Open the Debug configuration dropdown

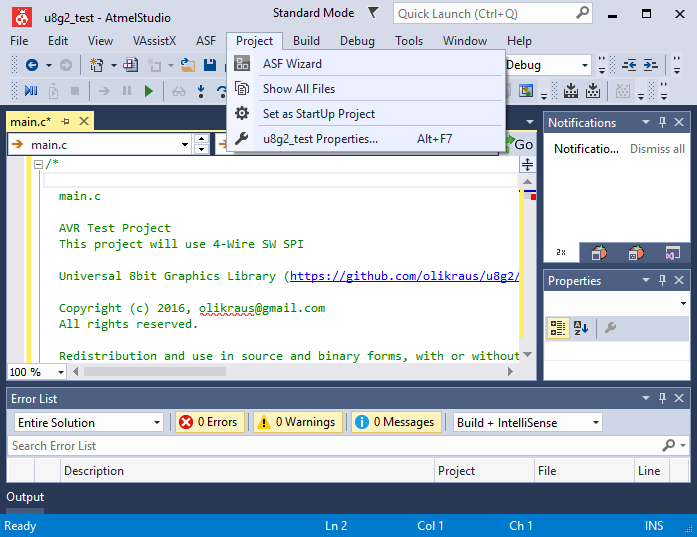tap(547, 65)
